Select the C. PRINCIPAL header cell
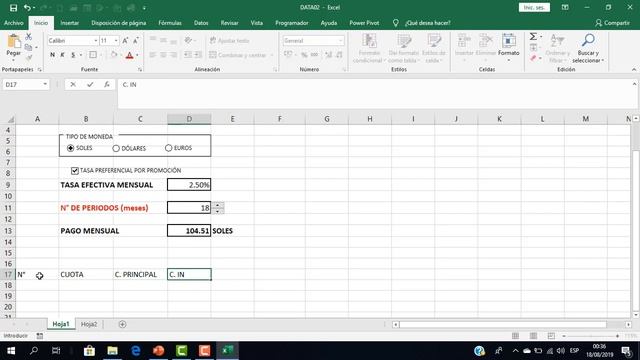Viewport: 640px width, 360px height. pyautogui.click(x=140, y=274)
